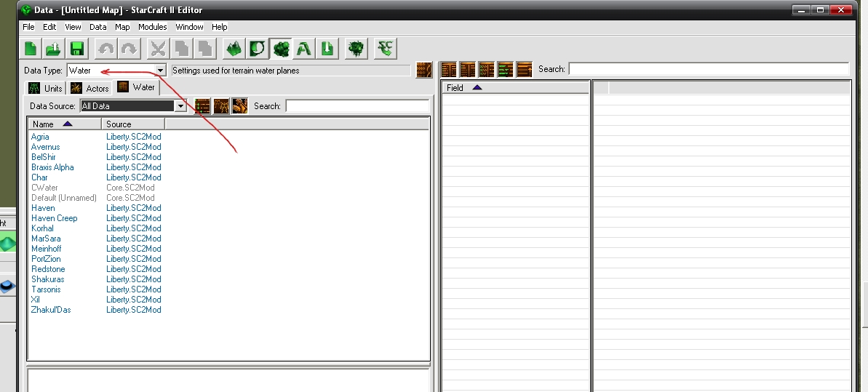Select the Data module icon
Image resolution: width=868 pixels, height=392 pixels.
coord(281,49)
